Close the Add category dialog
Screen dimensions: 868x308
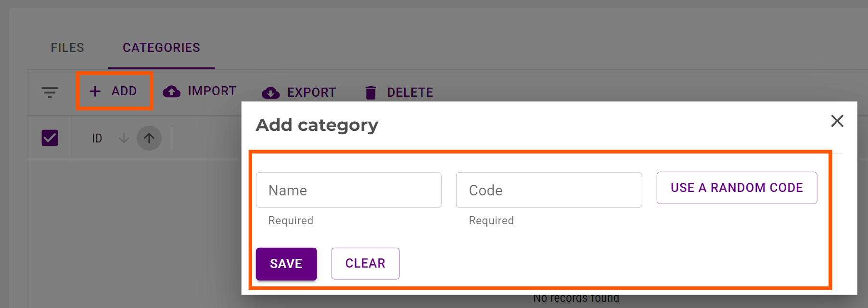[837, 121]
